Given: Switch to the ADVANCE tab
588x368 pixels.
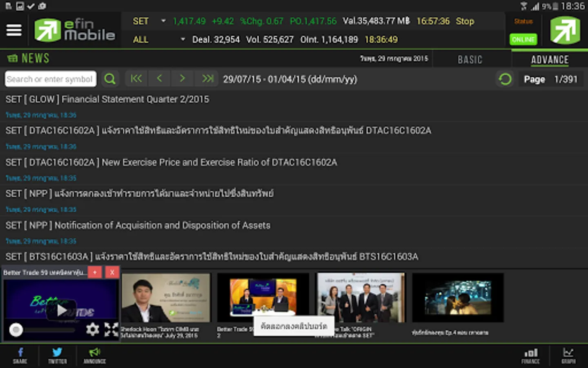Looking at the screenshot, I should [550, 60].
